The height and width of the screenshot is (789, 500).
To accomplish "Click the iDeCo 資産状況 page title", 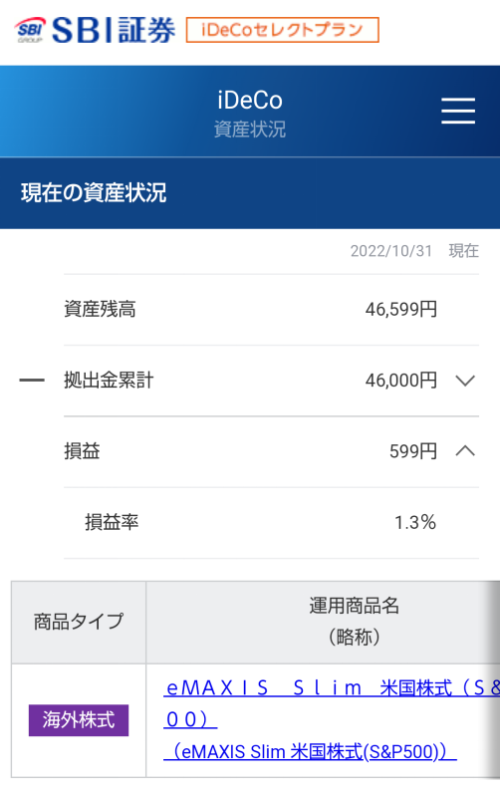I will pos(250,114).
